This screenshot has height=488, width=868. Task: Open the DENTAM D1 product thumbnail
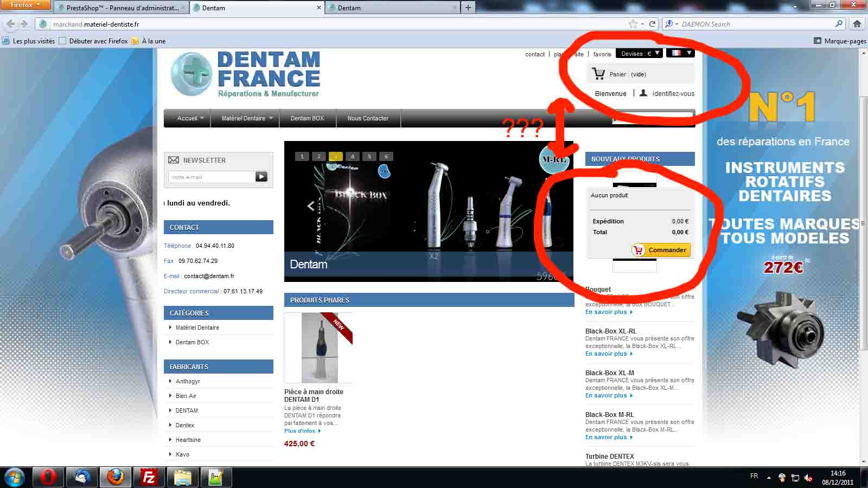coord(319,348)
